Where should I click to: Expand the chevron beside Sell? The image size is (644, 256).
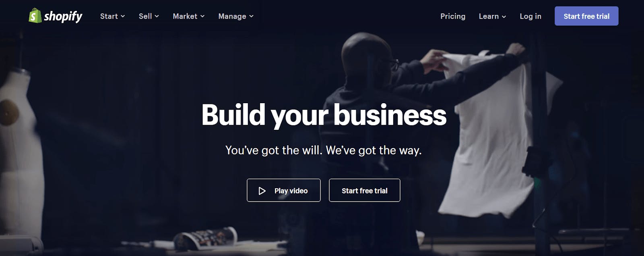point(157,16)
